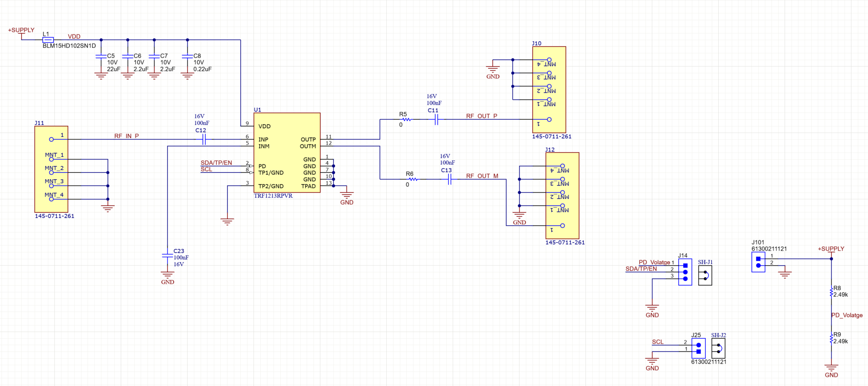Click the RF_OUT_M net label
Viewport: 868px width, 386px height.
(x=482, y=176)
